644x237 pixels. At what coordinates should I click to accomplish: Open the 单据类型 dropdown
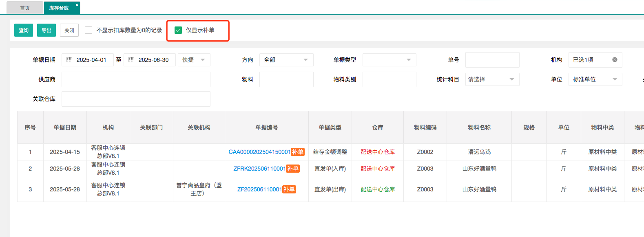(x=389, y=60)
